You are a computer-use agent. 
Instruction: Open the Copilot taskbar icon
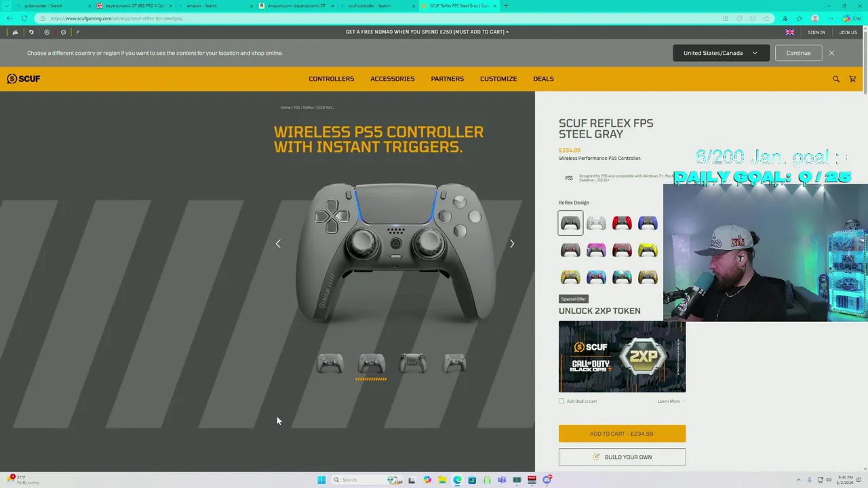(x=427, y=480)
